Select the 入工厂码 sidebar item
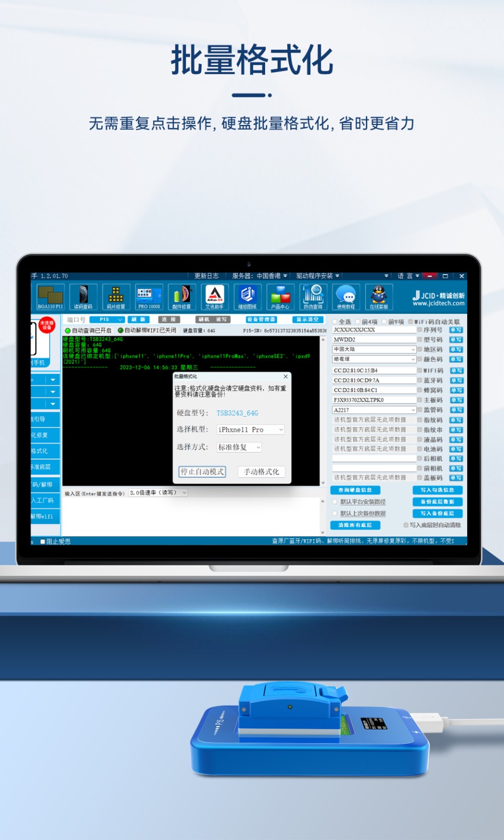Viewport: 504px width, 840px height. [x=45, y=500]
